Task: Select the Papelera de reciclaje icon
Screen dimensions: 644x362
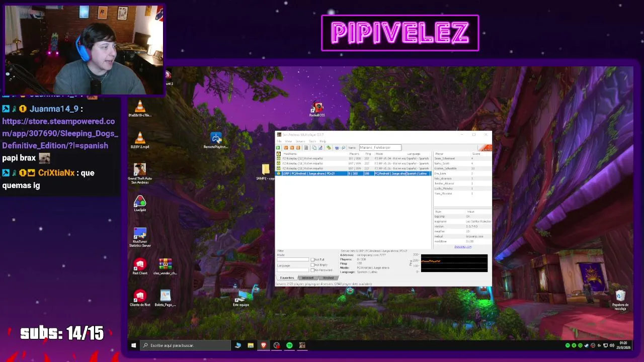Action: coord(620,300)
